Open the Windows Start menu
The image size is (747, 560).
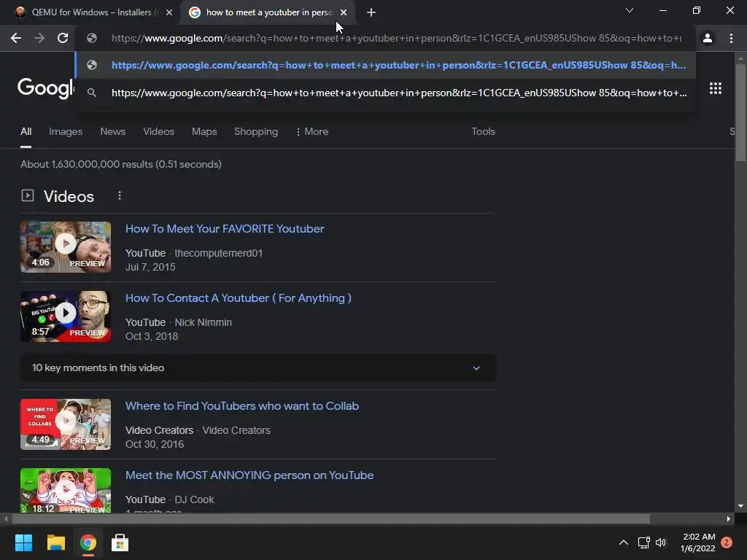tap(23, 542)
